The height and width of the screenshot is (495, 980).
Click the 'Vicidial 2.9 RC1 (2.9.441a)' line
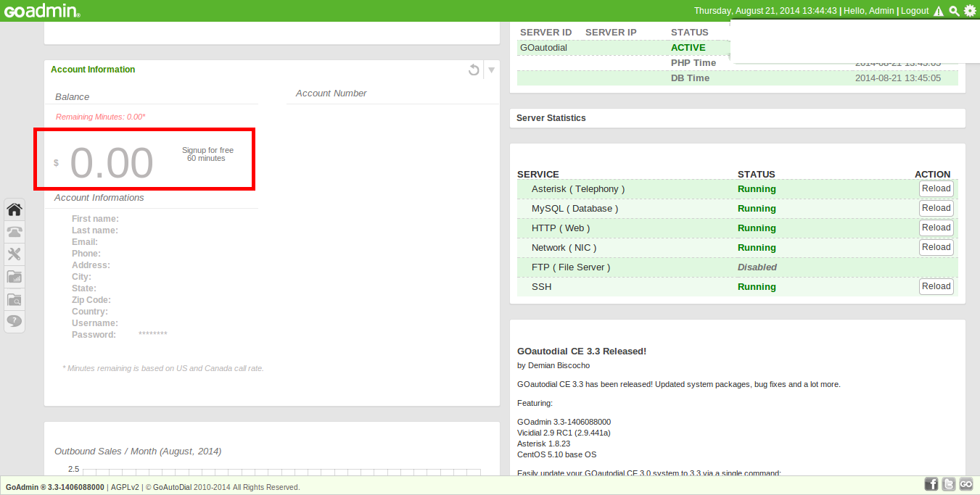pyautogui.click(x=564, y=433)
